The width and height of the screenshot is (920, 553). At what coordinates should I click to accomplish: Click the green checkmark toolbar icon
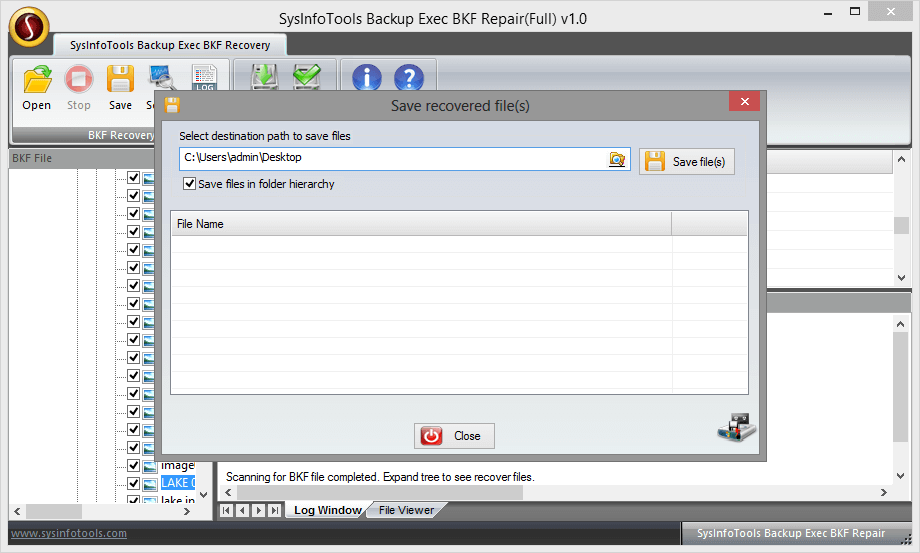point(307,77)
